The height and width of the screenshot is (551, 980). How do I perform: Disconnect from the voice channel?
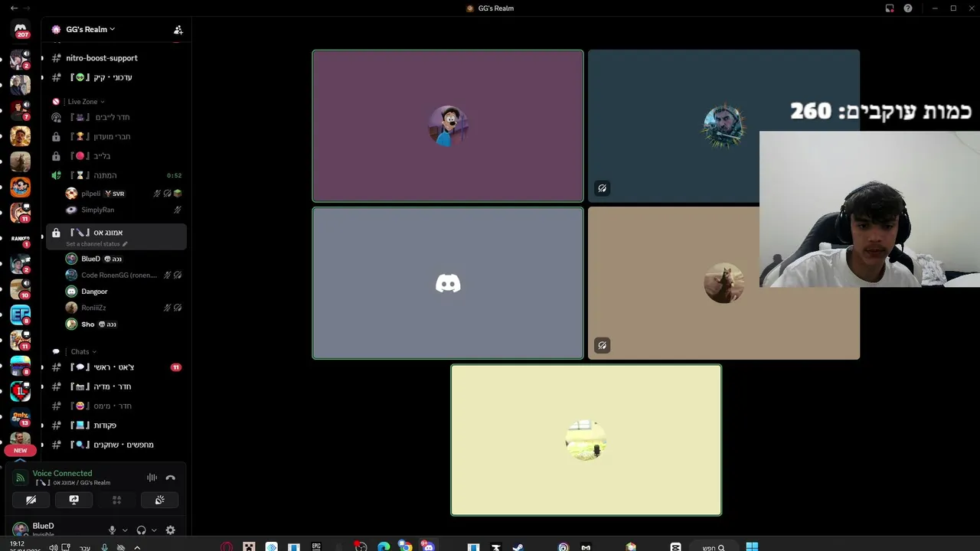(170, 478)
